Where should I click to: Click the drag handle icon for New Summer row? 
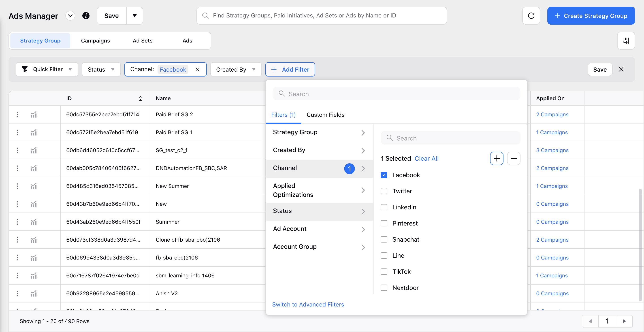click(17, 185)
